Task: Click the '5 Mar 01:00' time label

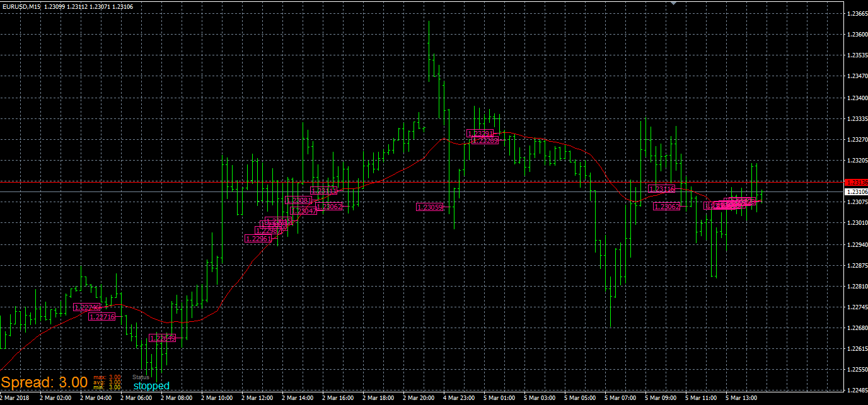Action: pyautogui.click(x=499, y=398)
